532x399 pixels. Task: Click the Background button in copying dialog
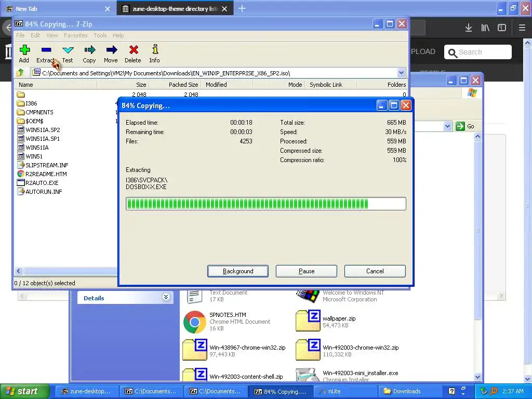tap(238, 271)
